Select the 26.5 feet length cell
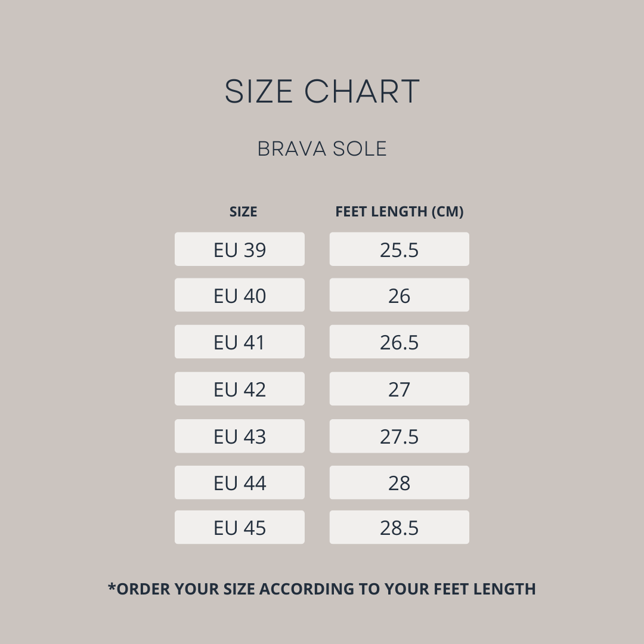644x644 pixels. pyautogui.click(x=400, y=342)
